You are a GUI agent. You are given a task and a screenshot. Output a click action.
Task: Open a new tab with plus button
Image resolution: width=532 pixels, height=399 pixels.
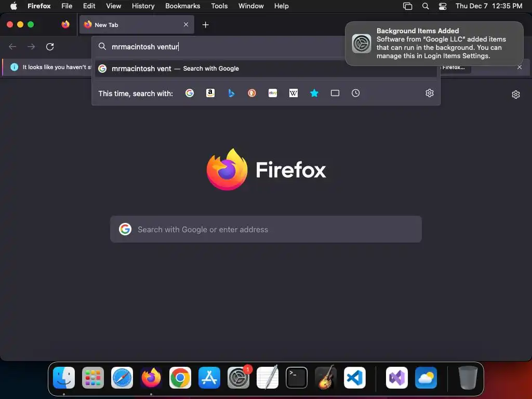click(x=205, y=25)
